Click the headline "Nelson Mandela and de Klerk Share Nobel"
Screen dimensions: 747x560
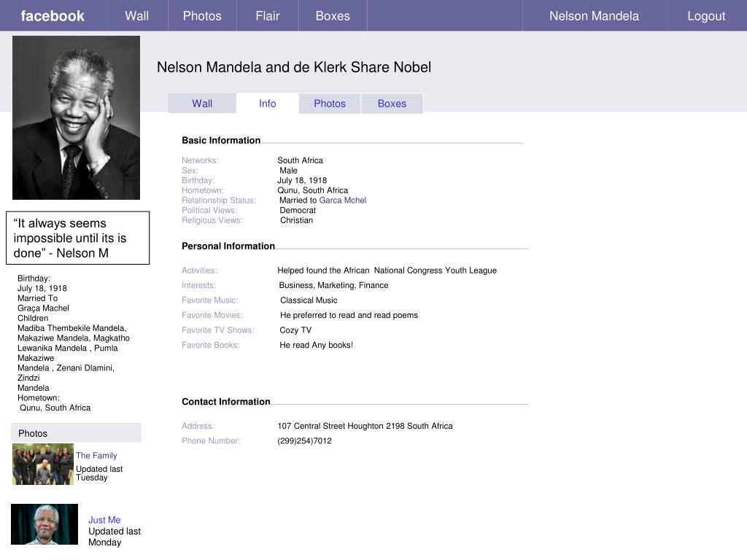click(x=294, y=67)
